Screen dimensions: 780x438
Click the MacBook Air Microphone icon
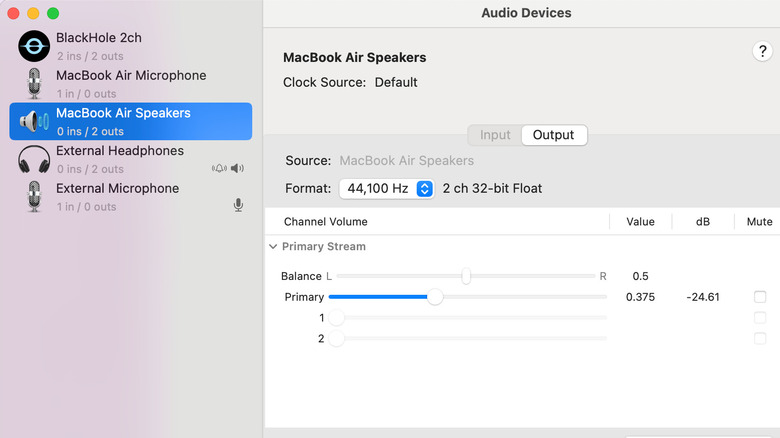tap(34, 84)
